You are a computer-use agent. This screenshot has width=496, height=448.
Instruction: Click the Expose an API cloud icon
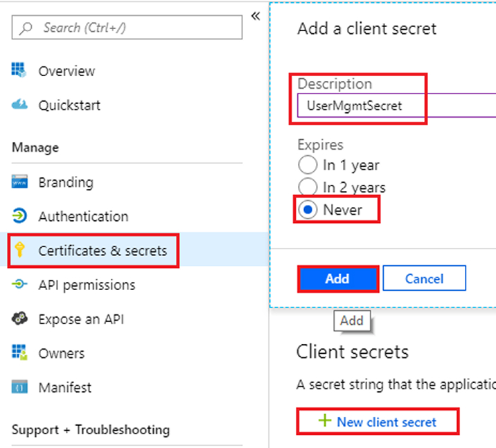click(x=19, y=319)
